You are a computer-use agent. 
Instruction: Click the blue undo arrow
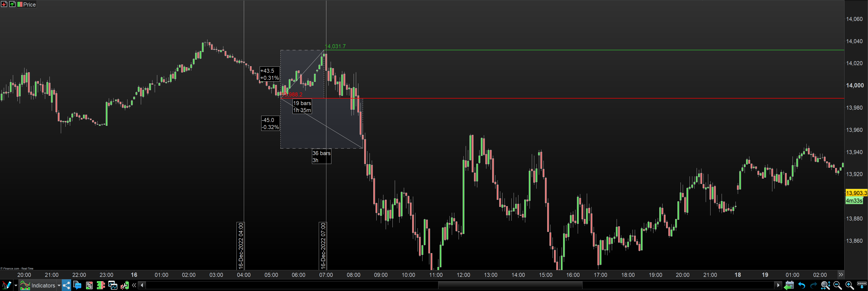coord(801,285)
